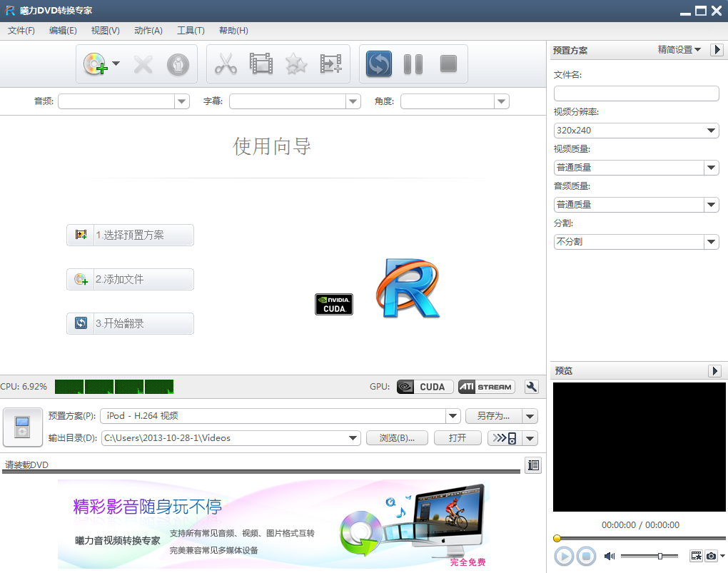Toggle CUDA GPU acceleration

point(425,387)
